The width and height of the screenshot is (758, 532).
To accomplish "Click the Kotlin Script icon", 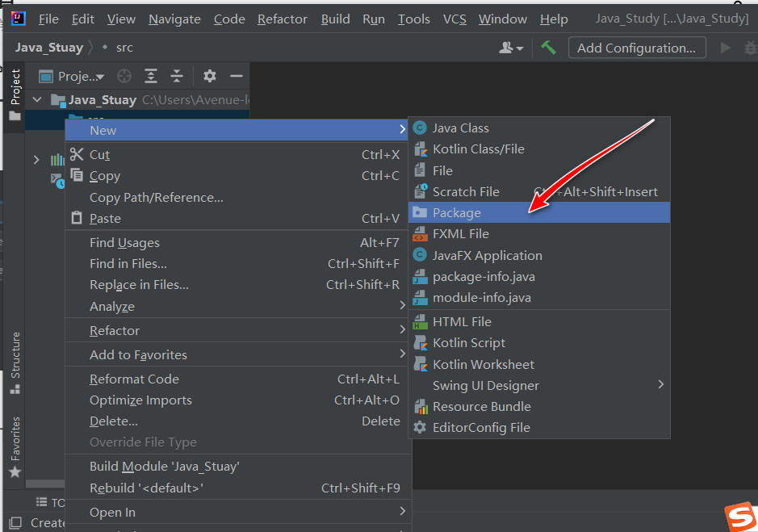I will (x=421, y=343).
